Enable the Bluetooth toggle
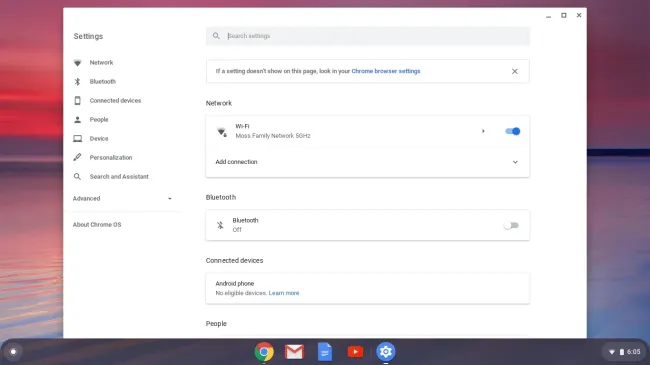Image resolution: width=650 pixels, height=365 pixels. coord(511,225)
